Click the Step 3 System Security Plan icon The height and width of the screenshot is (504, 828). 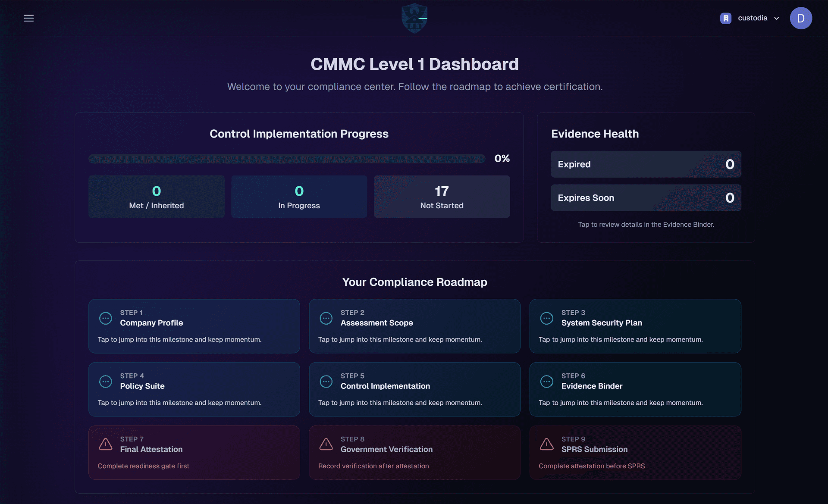(x=547, y=318)
